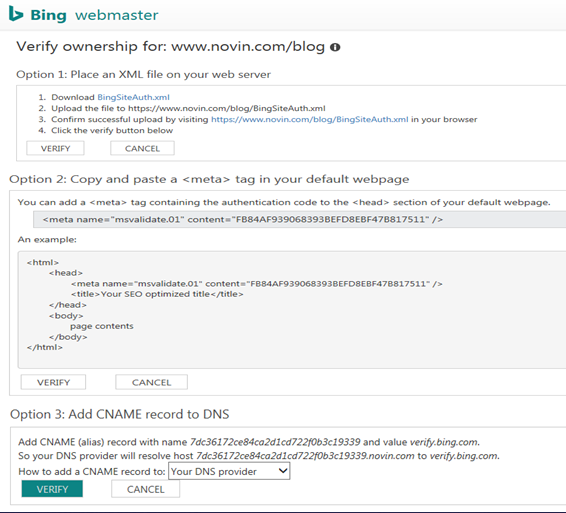Click the Bing logo icon
The image size is (566, 513).
(x=16, y=14)
